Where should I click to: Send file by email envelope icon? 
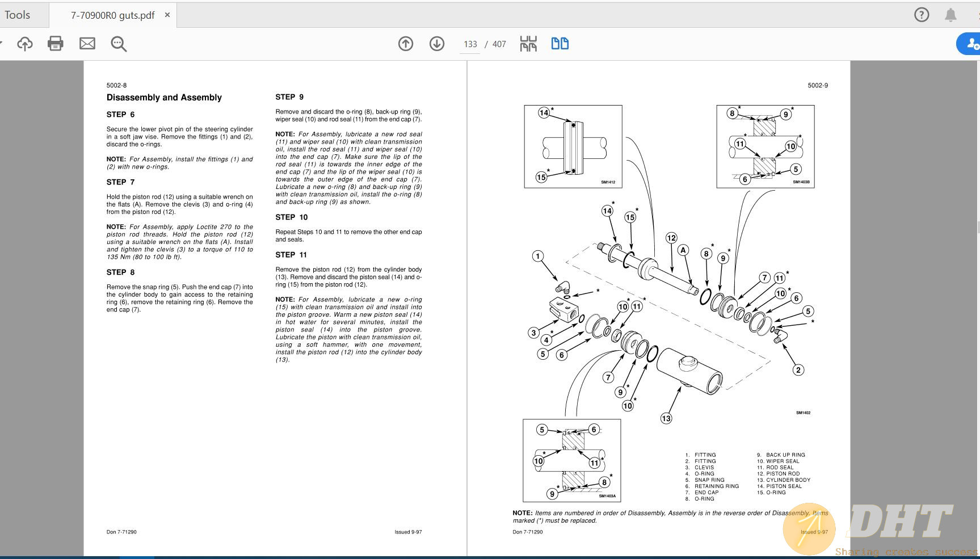click(87, 44)
